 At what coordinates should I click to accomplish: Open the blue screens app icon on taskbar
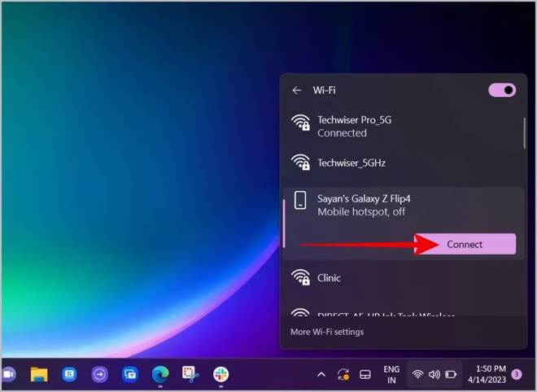click(130, 374)
